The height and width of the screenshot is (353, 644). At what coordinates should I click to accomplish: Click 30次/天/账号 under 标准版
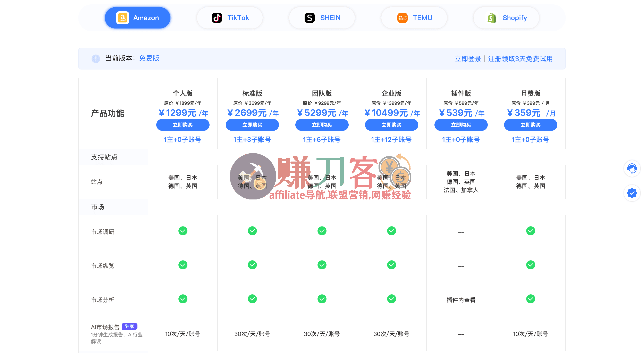[252, 334]
